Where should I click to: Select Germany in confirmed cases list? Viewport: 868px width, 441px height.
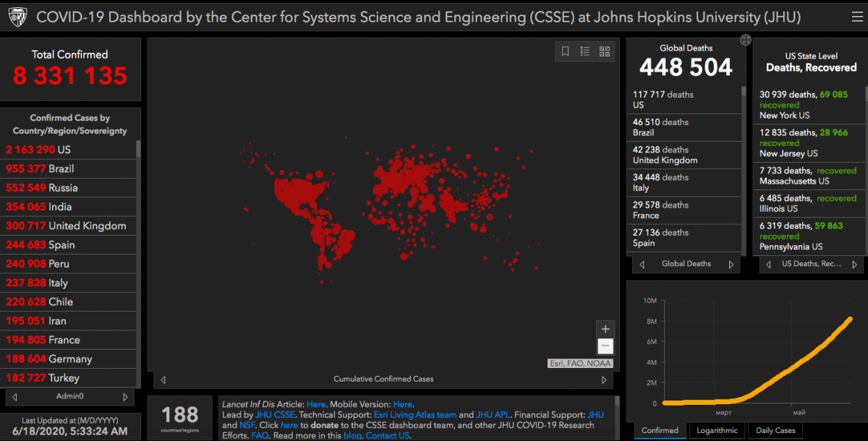point(68,359)
